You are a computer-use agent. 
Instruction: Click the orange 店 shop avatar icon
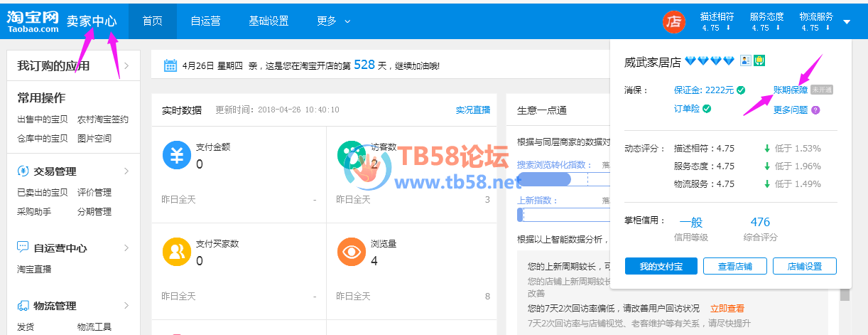click(673, 21)
